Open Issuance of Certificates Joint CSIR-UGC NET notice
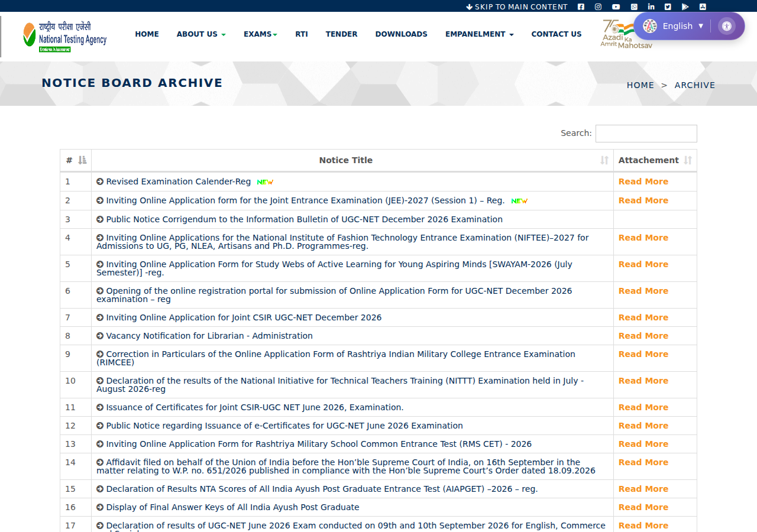 (x=255, y=408)
